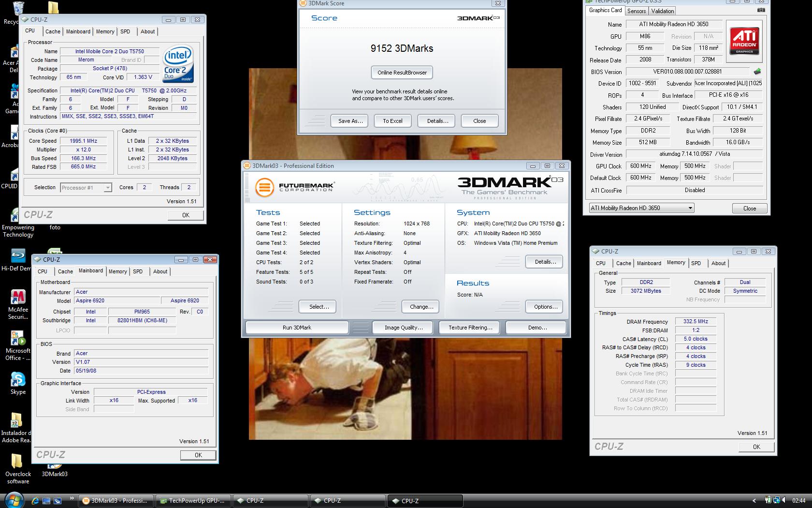This screenshot has width=812, height=508.
Task: Click the GPU-Z BIOS save chip icon
Action: 757,72
